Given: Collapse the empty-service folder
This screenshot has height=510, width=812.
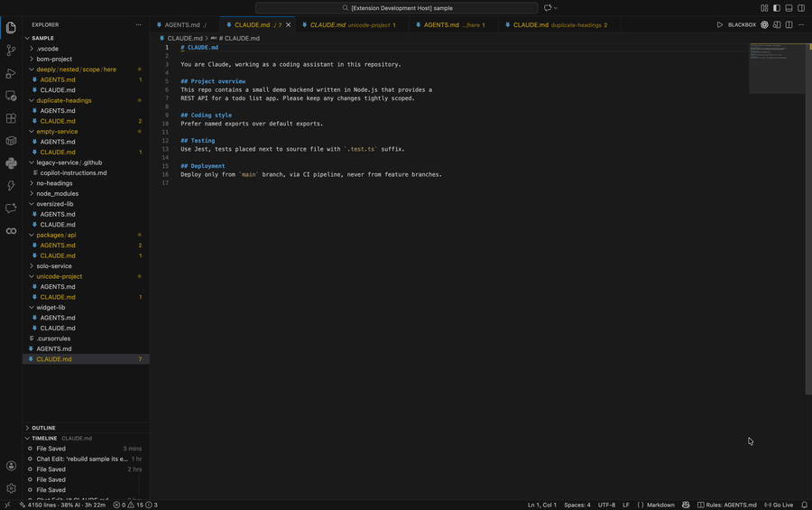Looking at the screenshot, I should pos(57,132).
